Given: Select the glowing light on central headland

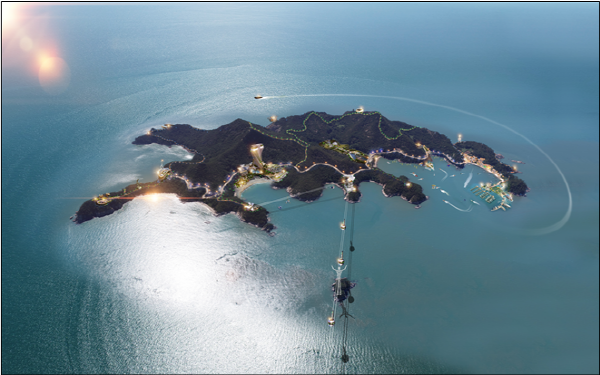Looking at the screenshot, I should (x=408, y=185).
